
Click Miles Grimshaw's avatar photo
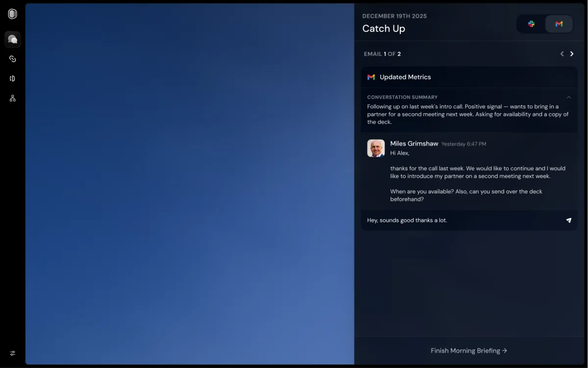coord(376,148)
